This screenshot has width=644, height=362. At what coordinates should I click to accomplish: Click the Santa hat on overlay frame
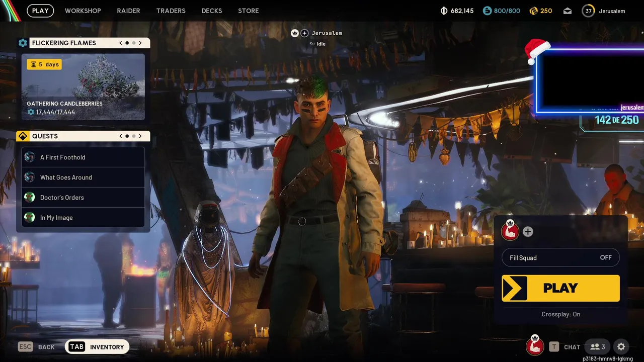[537, 51]
